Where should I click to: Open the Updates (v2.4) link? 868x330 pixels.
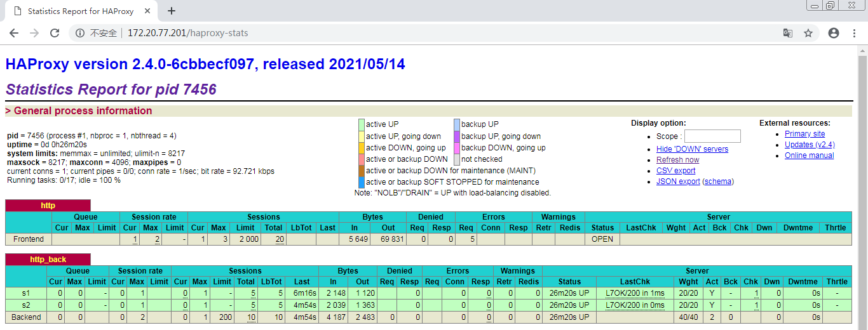pyautogui.click(x=810, y=145)
